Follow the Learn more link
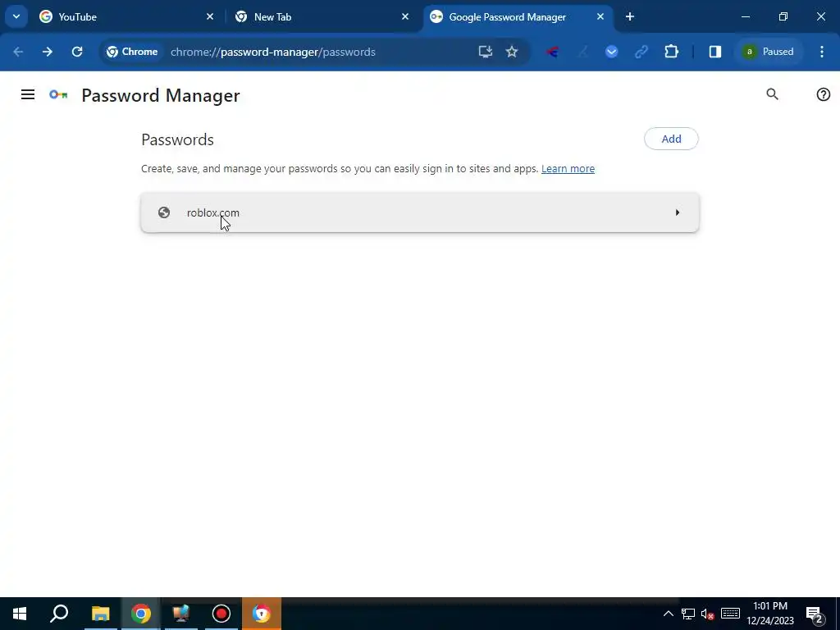 [x=568, y=169]
